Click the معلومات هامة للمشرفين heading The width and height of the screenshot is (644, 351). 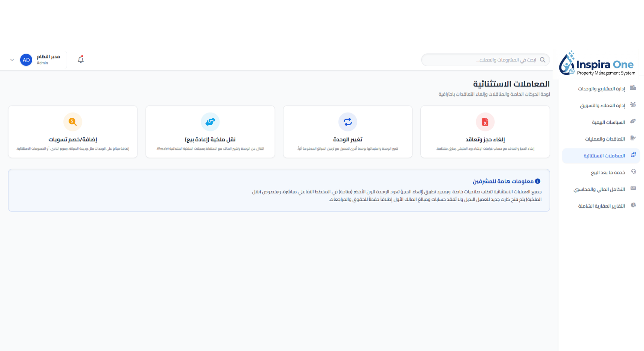[x=503, y=181]
